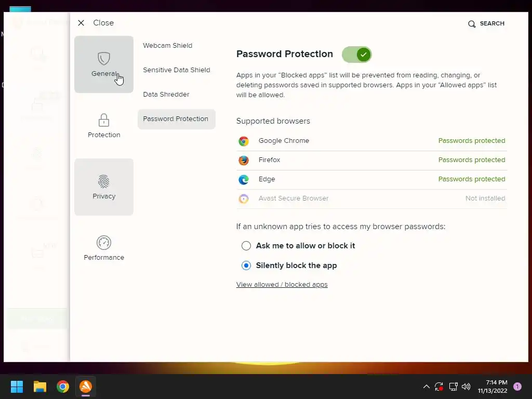Open the Performance settings category
The height and width of the screenshot is (399, 532).
click(104, 248)
